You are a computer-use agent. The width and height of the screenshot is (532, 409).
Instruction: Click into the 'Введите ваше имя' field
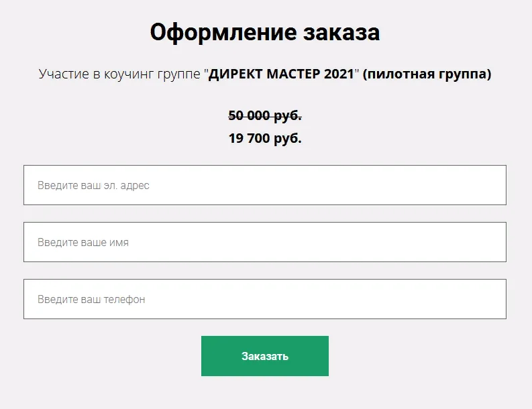(x=264, y=242)
